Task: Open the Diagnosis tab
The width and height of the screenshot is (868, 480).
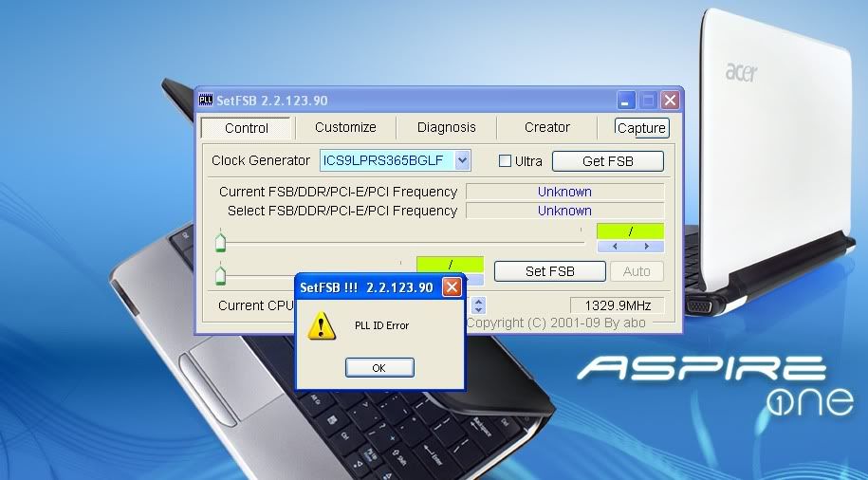Action: (x=446, y=127)
